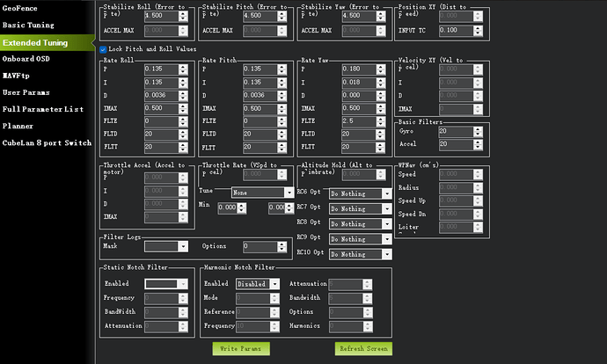607x364 pixels.
Task: Click Stabilize Roll P value field
Action: tap(162, 16)
